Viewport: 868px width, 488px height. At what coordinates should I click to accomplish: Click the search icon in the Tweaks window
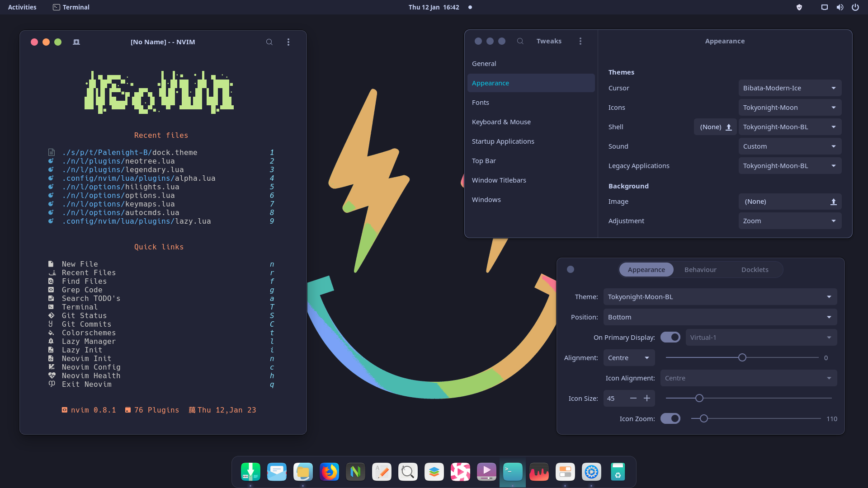[520, 41]
